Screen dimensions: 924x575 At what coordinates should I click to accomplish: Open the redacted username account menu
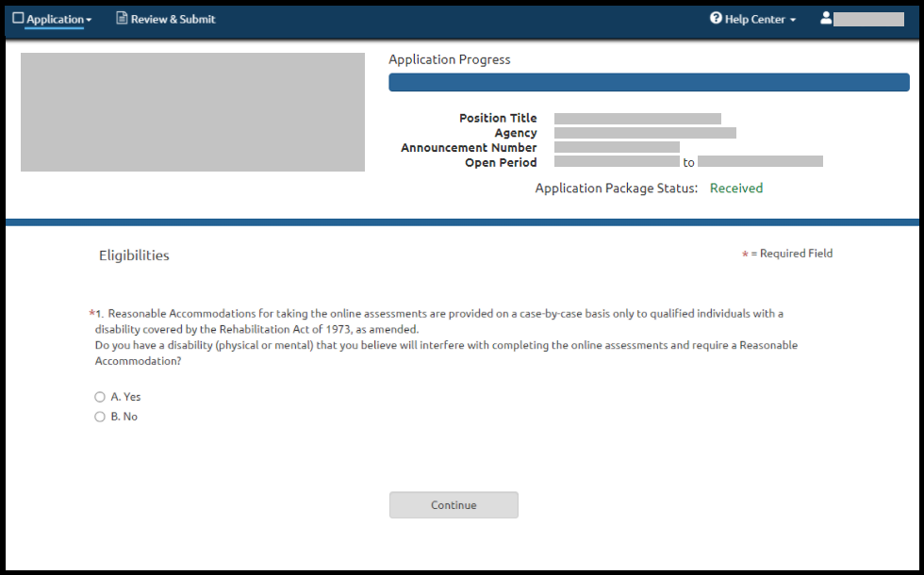pyautogui.click(x=868, y=19)
